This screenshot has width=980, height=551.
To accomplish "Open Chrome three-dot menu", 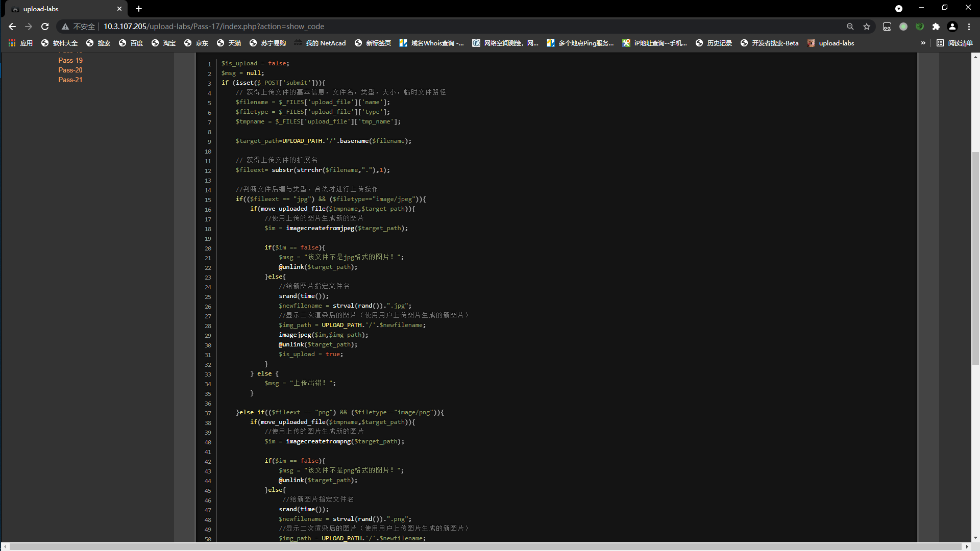I will [969, 27].
